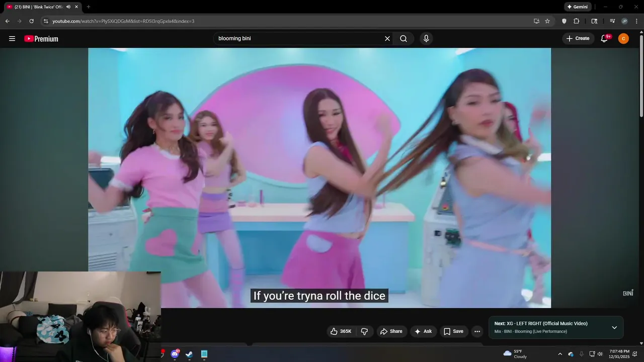The height and width of the screenshot is (362, 644).
Task: Open Steam from the taskbar
Action: click(x=189, y=354)
